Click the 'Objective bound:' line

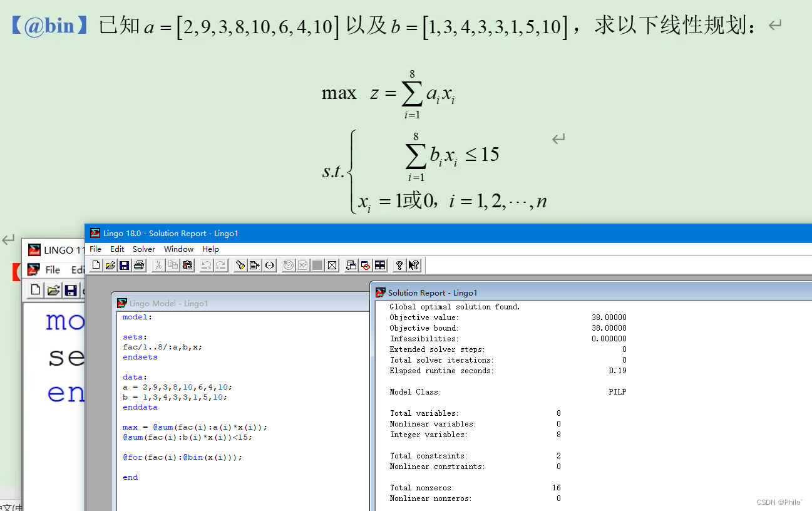508,328
